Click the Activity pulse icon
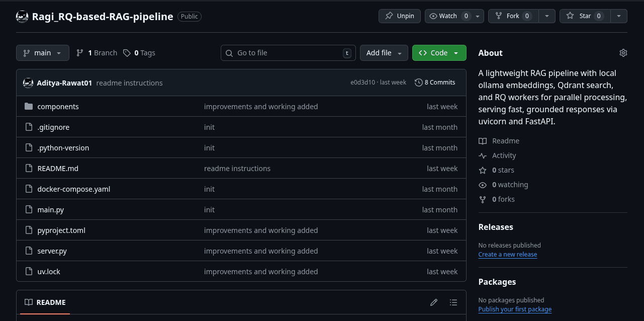This screenshot has height=321, width=644. 483,155
